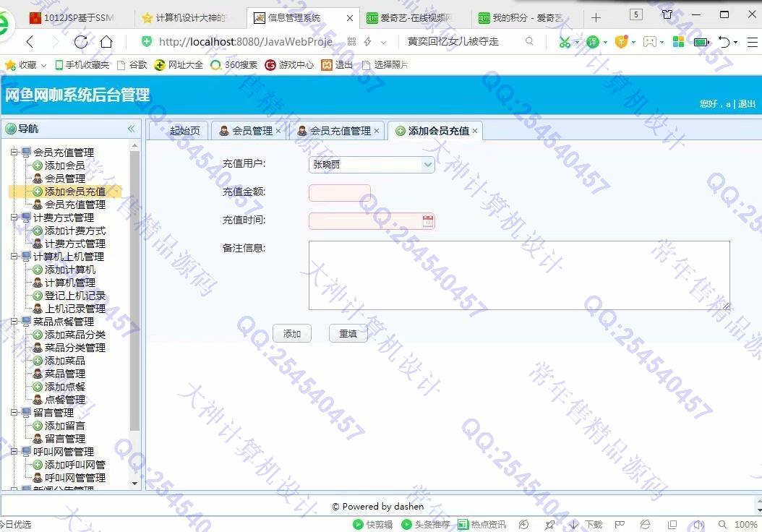Click the 添加 submit button

coord(292,333)
